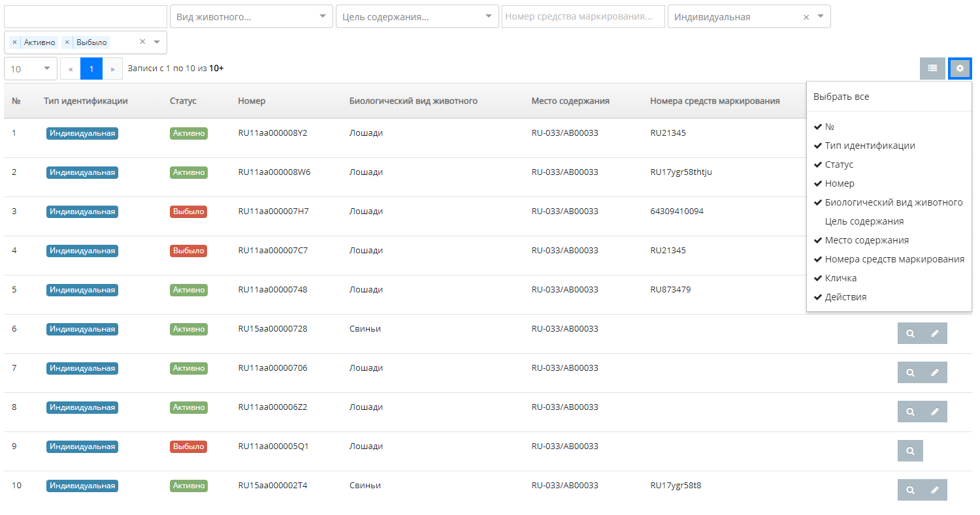
Task: Open the Вид животного dropdown
Action: pos(252,17)
